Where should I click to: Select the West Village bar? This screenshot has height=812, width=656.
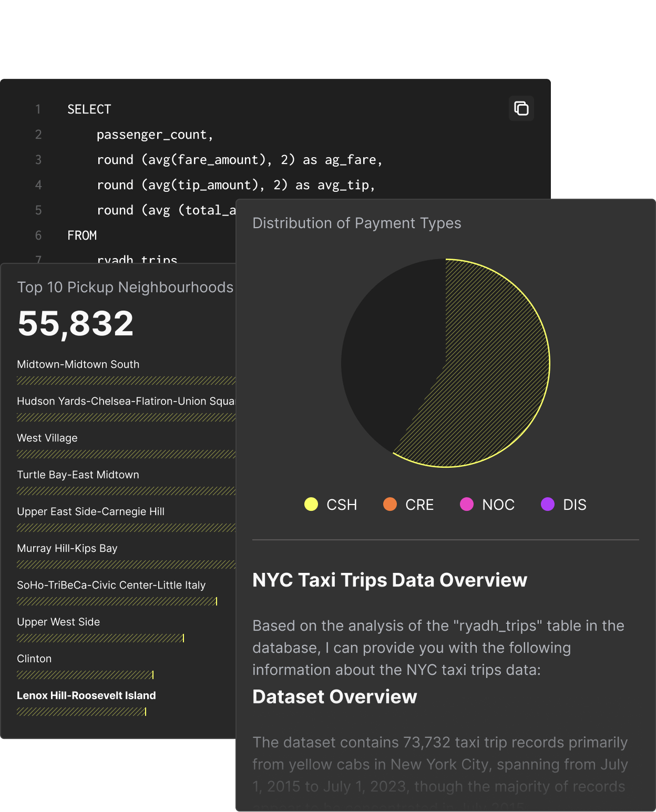pos(126,454)
